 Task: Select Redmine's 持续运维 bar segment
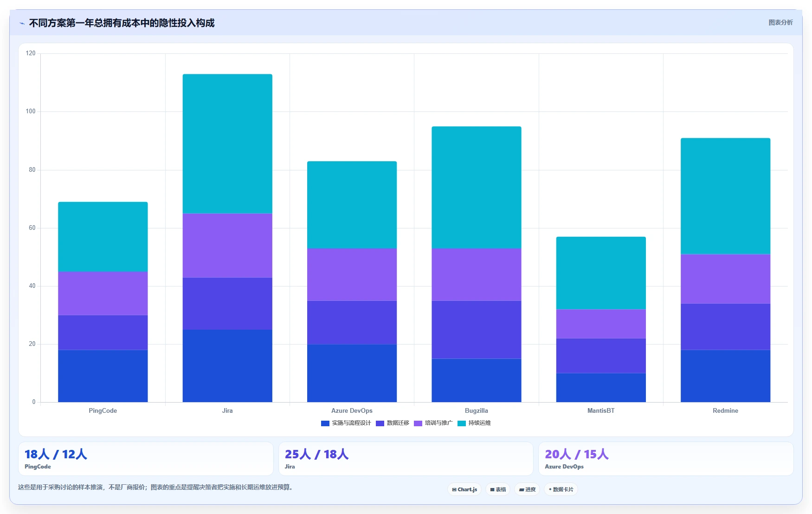[725, 196]
